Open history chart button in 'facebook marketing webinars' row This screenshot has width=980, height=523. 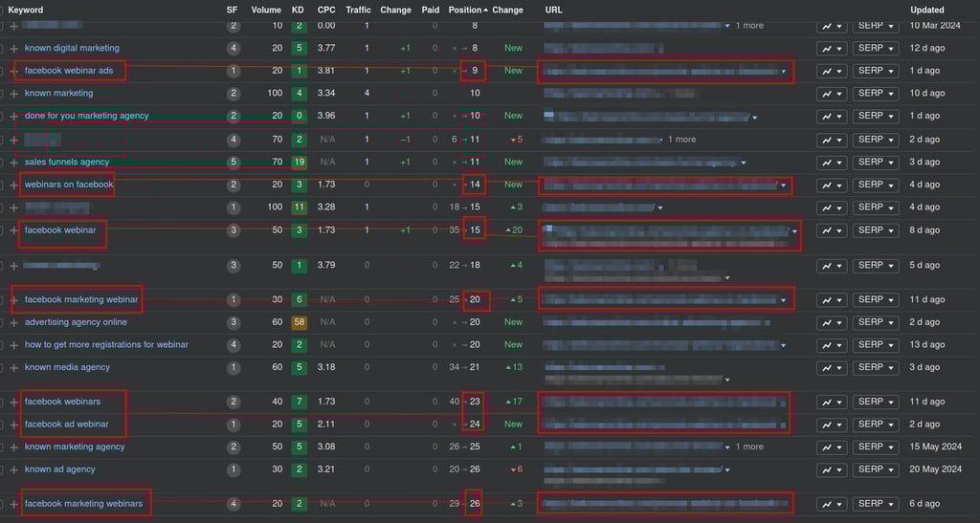pyautogui.click(x=832, y=504)
